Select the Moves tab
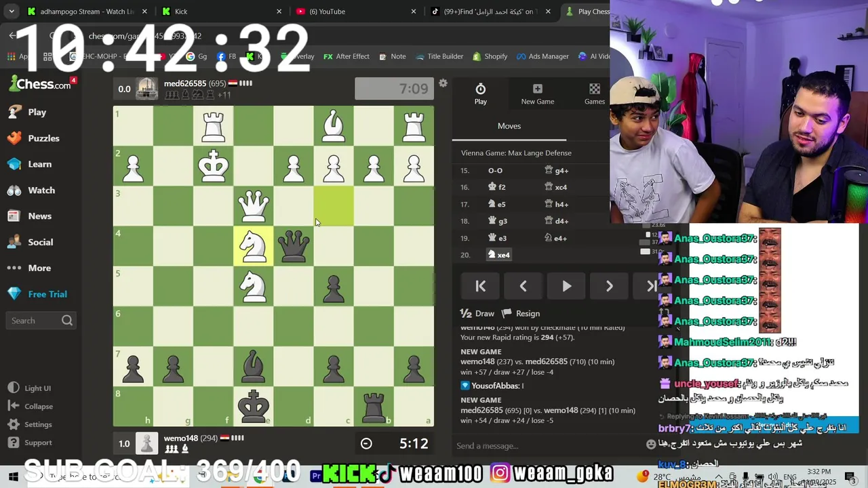This screenshot has width=868, height=488. 509,126
